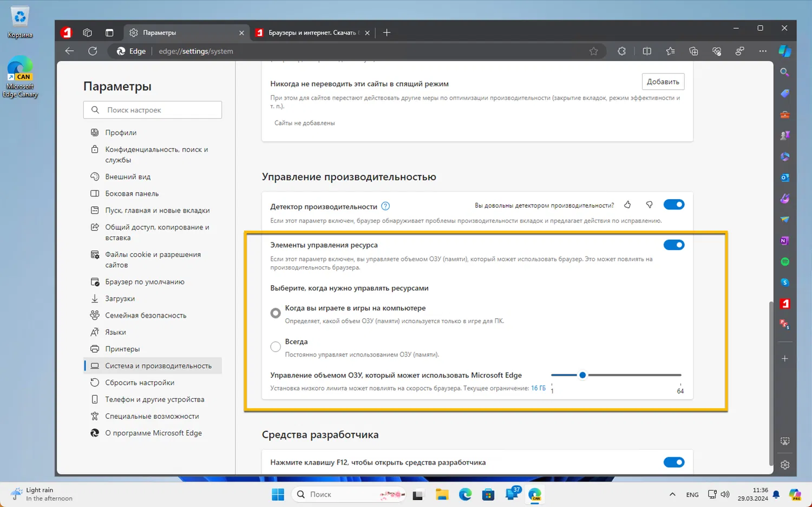Image resolution: width=812 pixels, height=507 pixels.
Task: Open Языки settings section
Action: pos(153,332)
